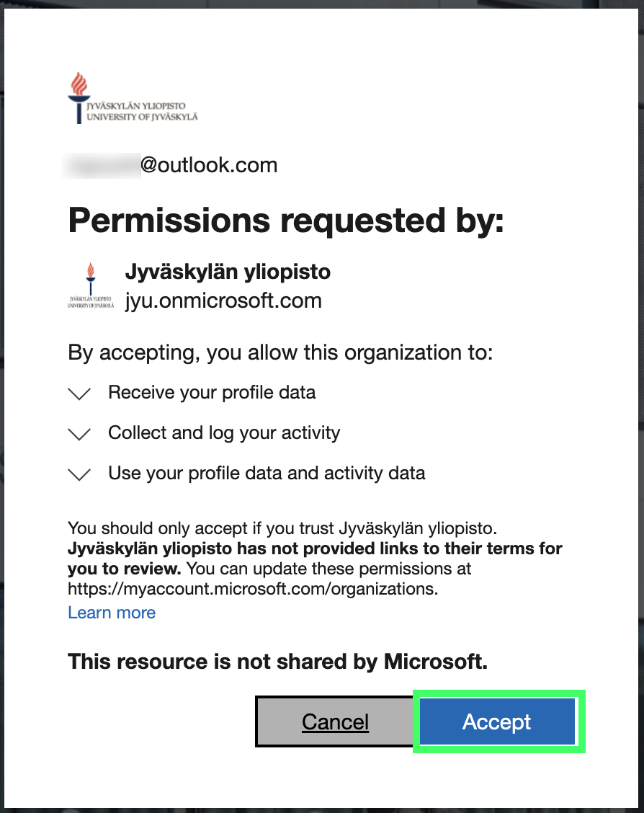Click the 'Permissions requested by:' heading
The height and width of the screenshot is (813, 644).
pyautogui.click(x=286, y=221)
